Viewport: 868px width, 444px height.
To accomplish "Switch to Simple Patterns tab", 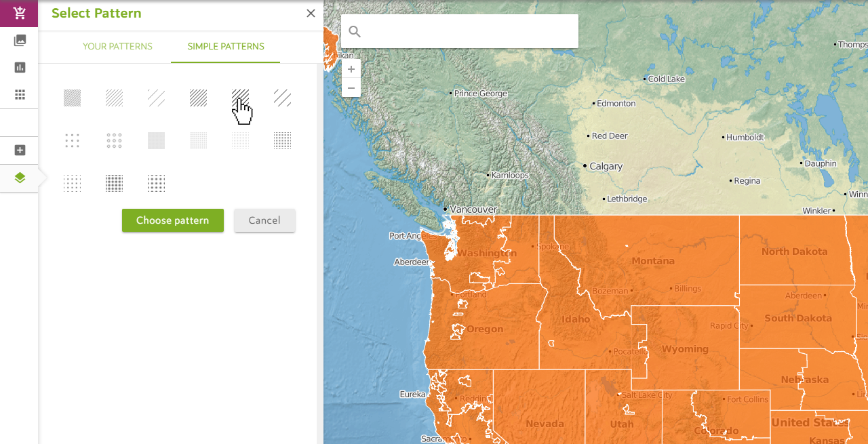I will click(226, 47).
